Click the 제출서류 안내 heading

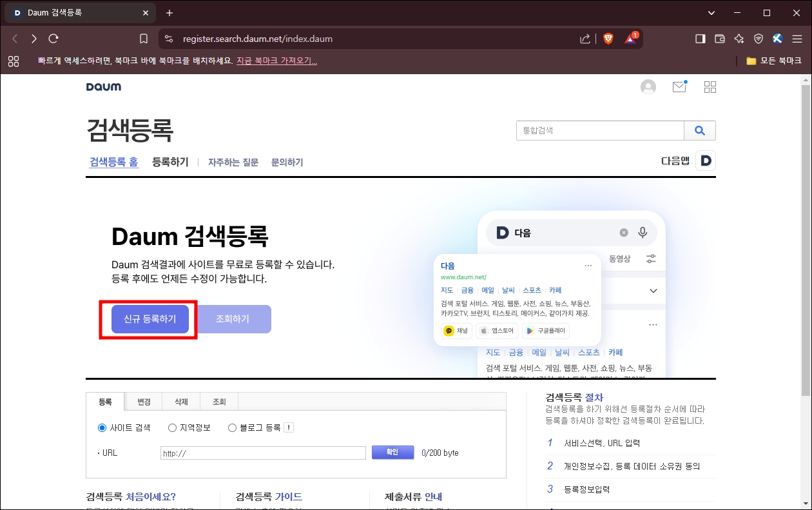coord(414,496)
